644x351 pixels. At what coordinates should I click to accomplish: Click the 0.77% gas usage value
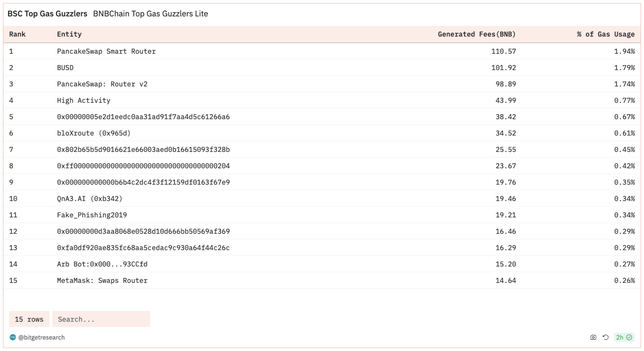[625, 100]
